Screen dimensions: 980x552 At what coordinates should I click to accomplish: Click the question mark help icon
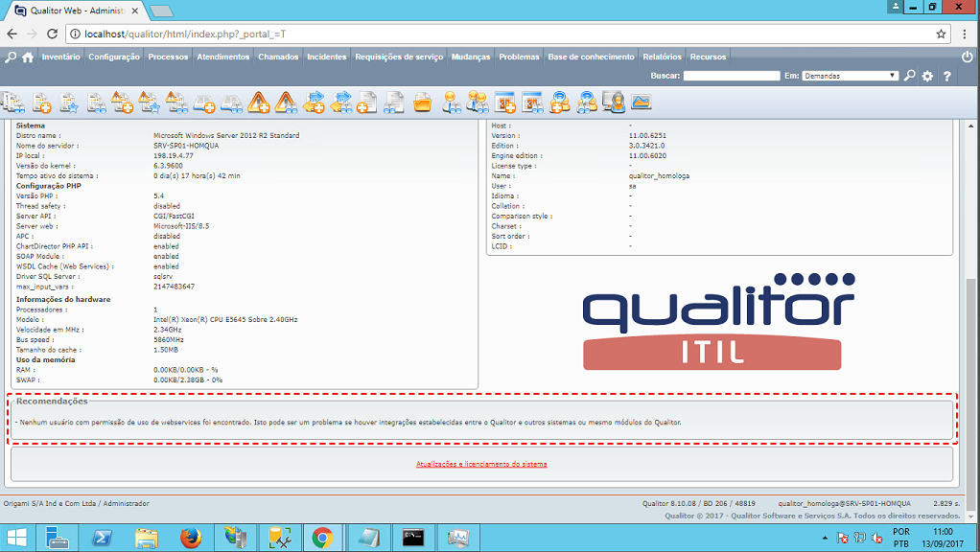946,76
